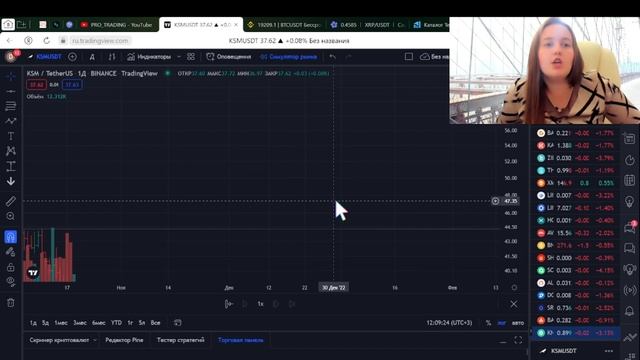Image resolution: width=640 pixels, height=360 pixels.
Task: Select the arrow down icons tool
Action: (11, 181)
